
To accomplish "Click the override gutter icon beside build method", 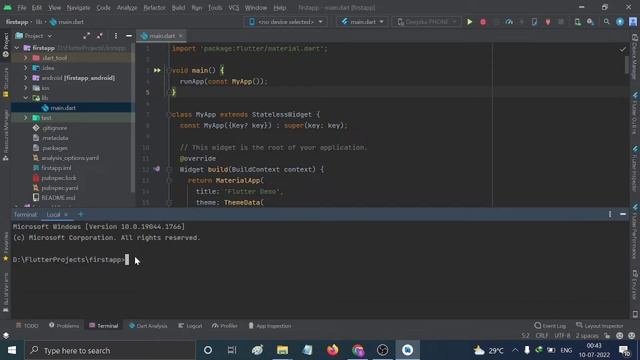I will (x=157, y=169).
